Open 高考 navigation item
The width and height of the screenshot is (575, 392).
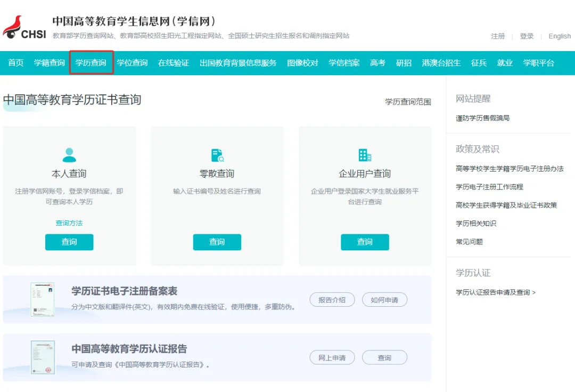tap(377, 63)
